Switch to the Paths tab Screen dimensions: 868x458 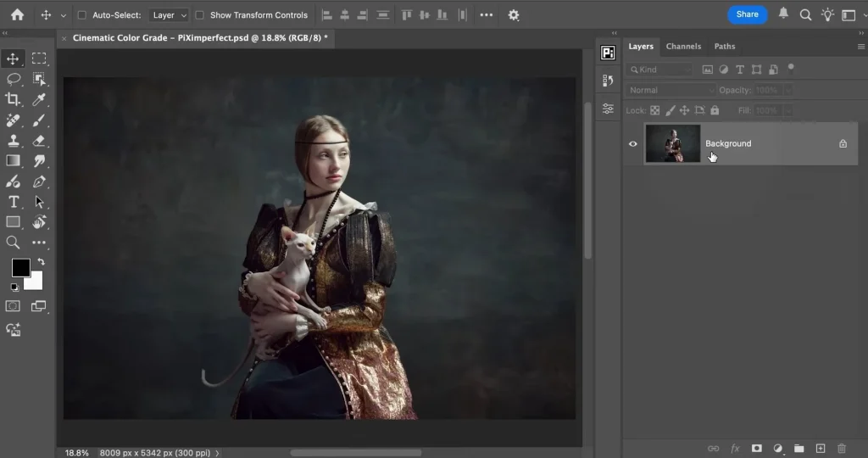coord(724,47)
